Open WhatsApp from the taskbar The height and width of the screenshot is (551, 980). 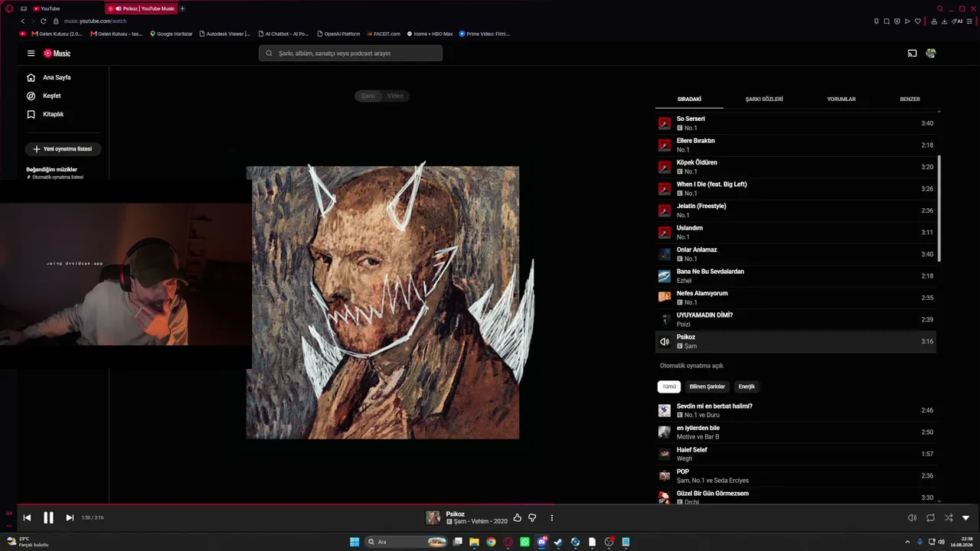click(524, 542)
